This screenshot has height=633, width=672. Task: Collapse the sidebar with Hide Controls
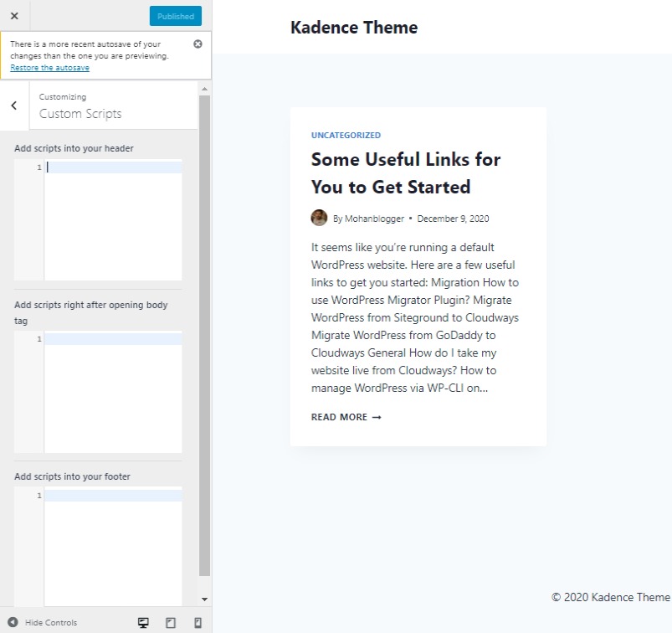43,622
